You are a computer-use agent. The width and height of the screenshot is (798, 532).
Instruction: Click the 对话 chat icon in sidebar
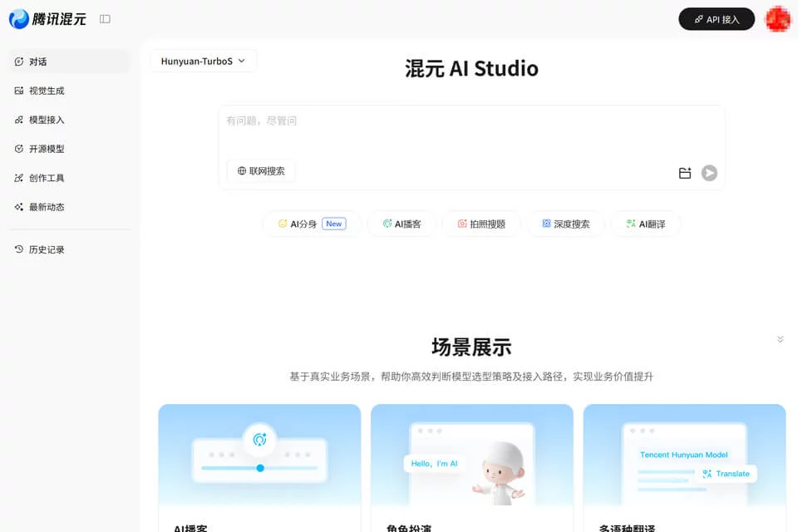point(19,62)
